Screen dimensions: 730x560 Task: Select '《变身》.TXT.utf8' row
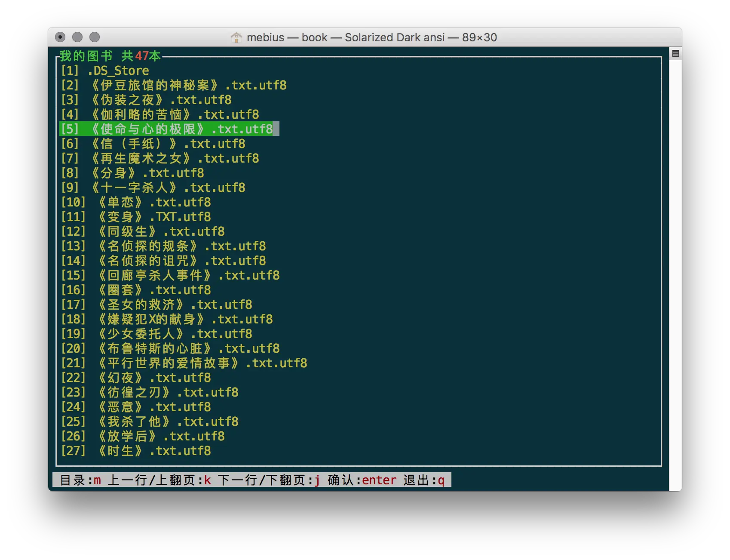[136, 217]
